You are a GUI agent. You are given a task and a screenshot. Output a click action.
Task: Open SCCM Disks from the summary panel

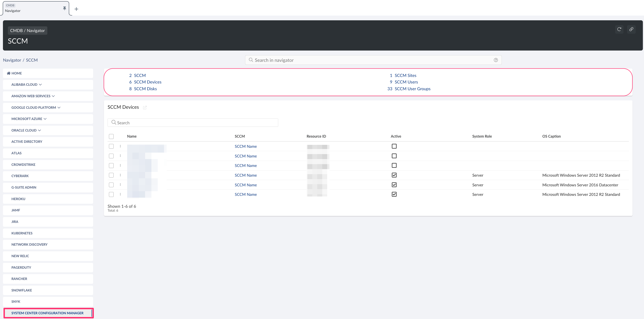click(x=145, y=89)
